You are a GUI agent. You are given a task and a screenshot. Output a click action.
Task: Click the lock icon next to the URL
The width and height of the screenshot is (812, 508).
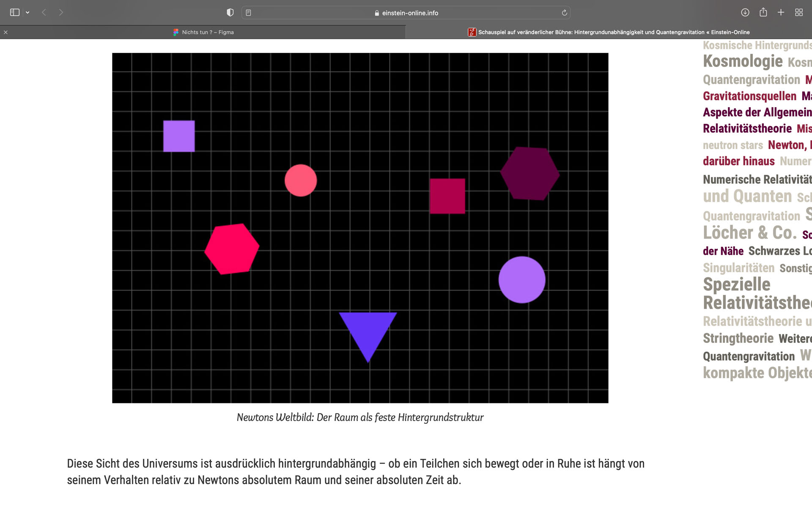pos(377,13)
